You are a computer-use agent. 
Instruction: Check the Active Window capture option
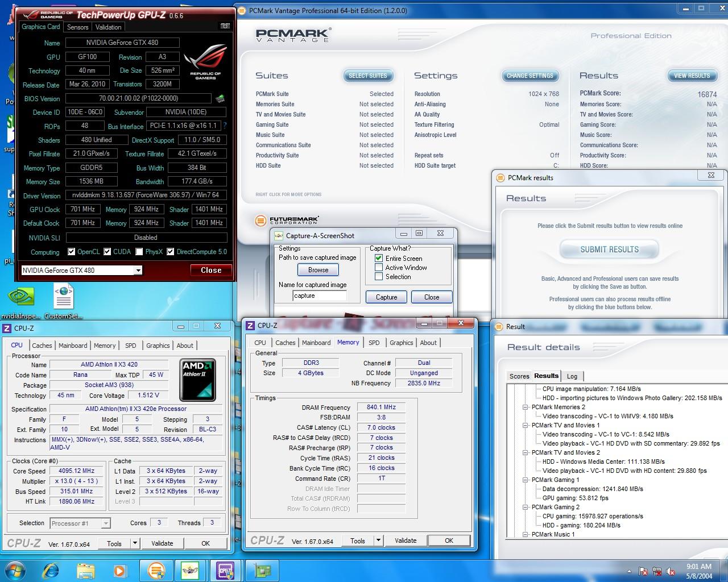pos(379,267)
